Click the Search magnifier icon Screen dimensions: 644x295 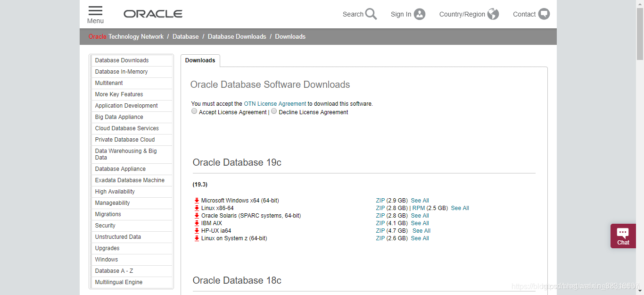[x=371, y=14]
